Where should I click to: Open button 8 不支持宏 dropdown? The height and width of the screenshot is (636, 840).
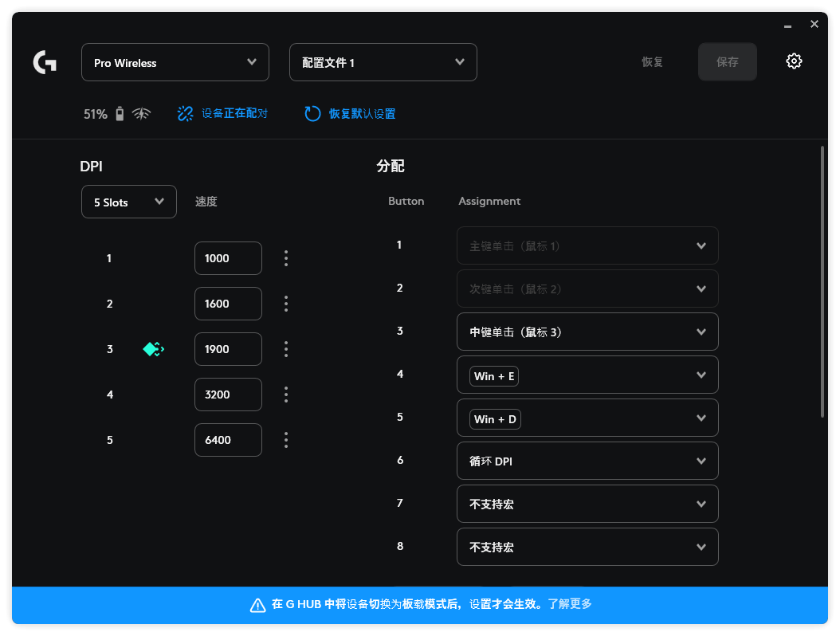tap(587, 547)
